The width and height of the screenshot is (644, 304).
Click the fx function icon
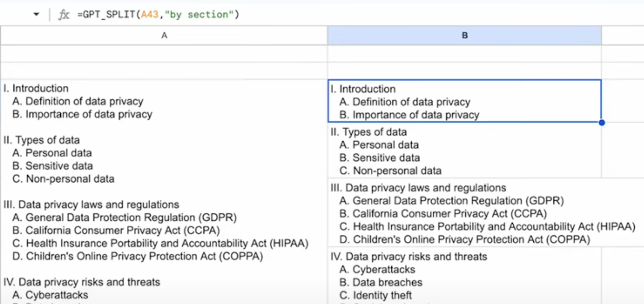click(64, 15)
